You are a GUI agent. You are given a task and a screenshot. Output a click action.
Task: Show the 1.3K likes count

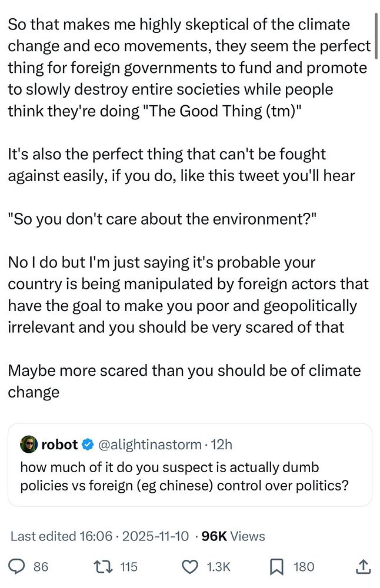(x=218, y=567)
